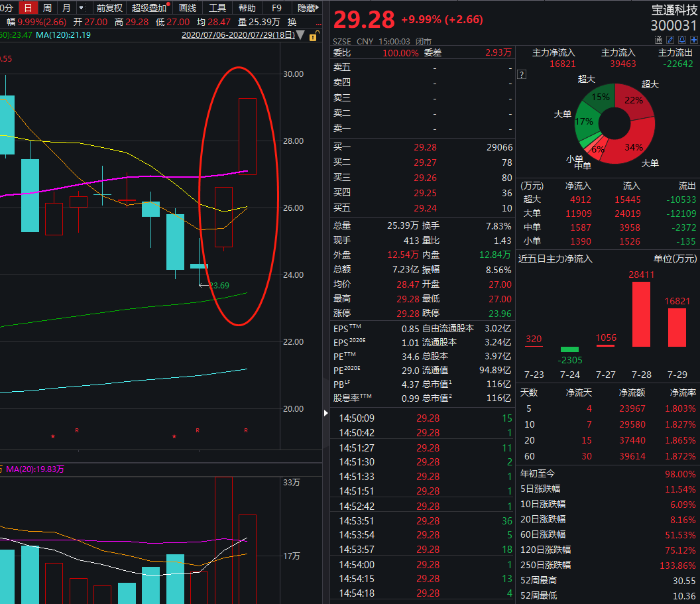Click the 7-24 green outflow bar

[569, 349]
